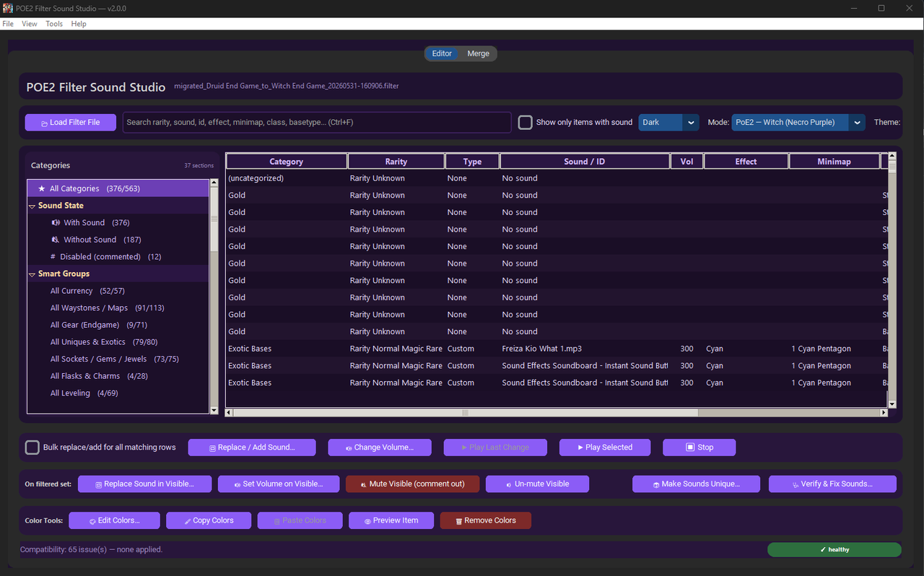Click the speaker icon next to With Sound
The width and height of the screenshot is (924, 576).
(56, 222)
